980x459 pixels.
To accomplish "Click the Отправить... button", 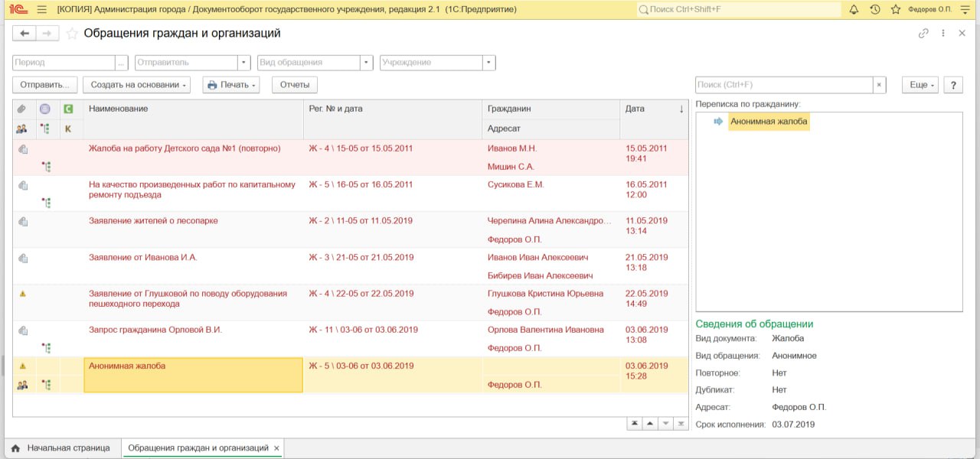I will click(45, 85).
